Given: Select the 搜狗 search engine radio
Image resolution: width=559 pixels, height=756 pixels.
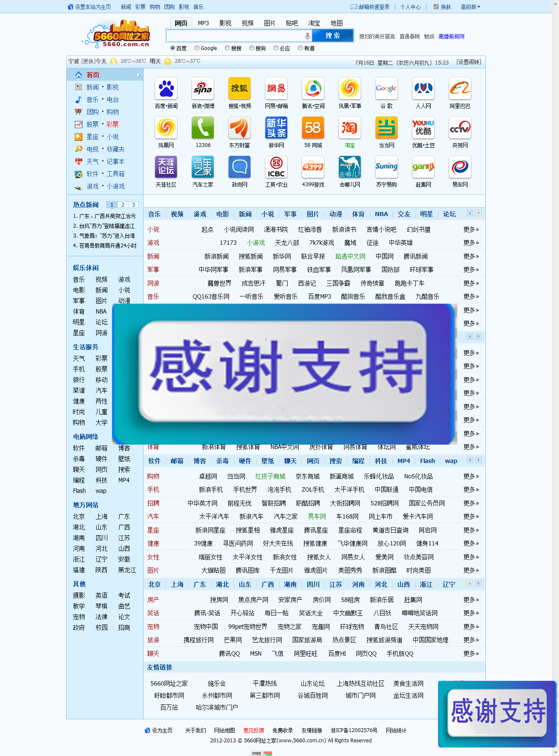Looking at the screenshot, I should pos(252,48).
